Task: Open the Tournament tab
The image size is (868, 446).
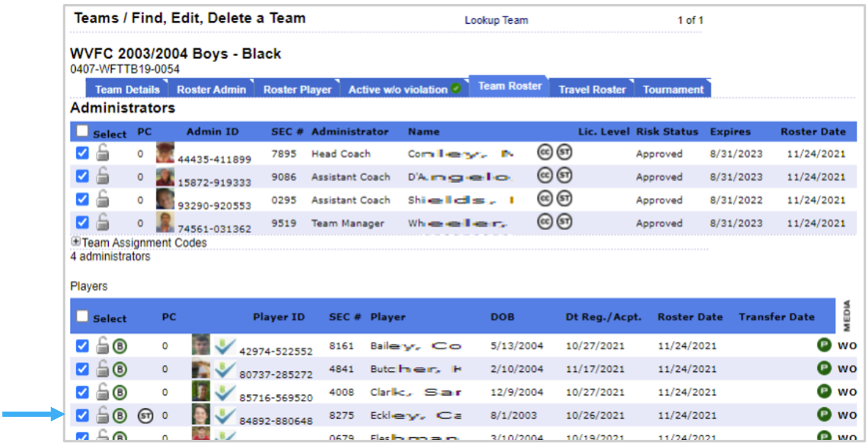Action: pyautogui.click(x=673, y=90)
